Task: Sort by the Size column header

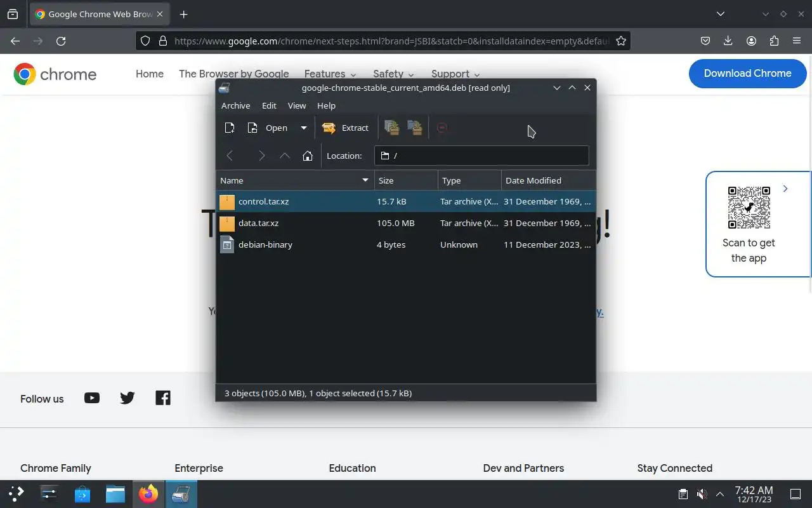Action: (x=406, y=180)
